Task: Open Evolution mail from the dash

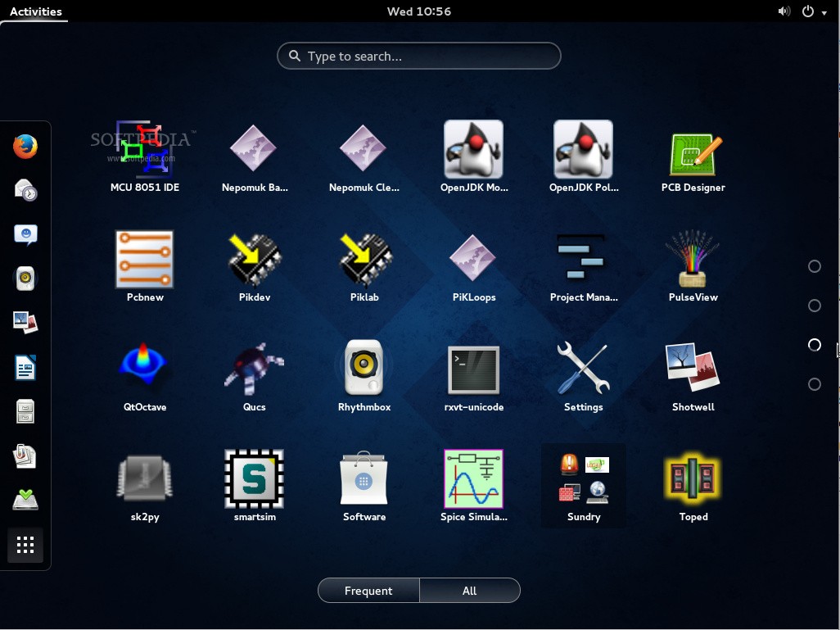Action: tap(25, 190)
